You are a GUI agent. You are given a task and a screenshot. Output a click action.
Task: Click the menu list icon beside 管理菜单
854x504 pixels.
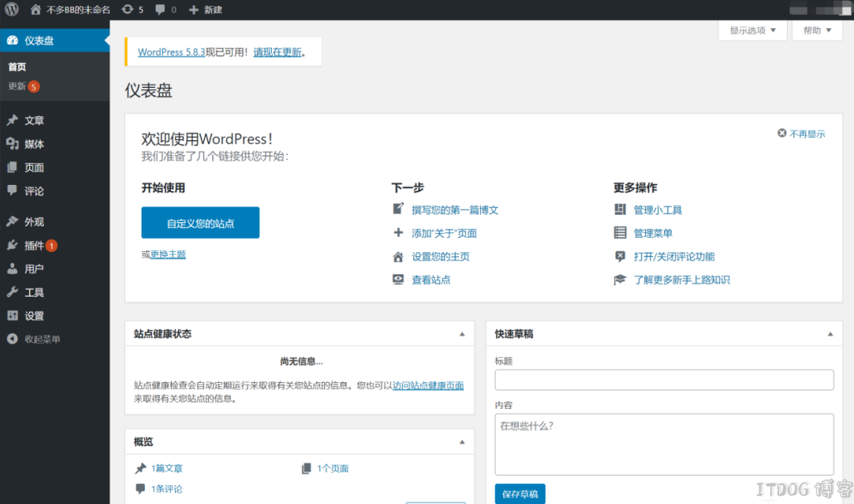(x=620, y=233)
